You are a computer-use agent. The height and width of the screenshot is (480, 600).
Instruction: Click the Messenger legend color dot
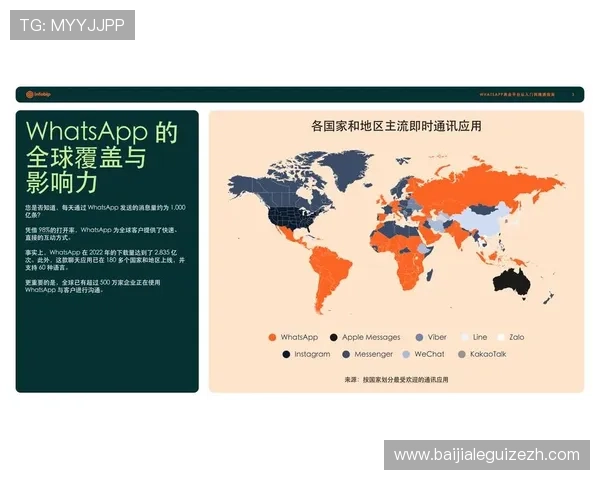point(346,354)
